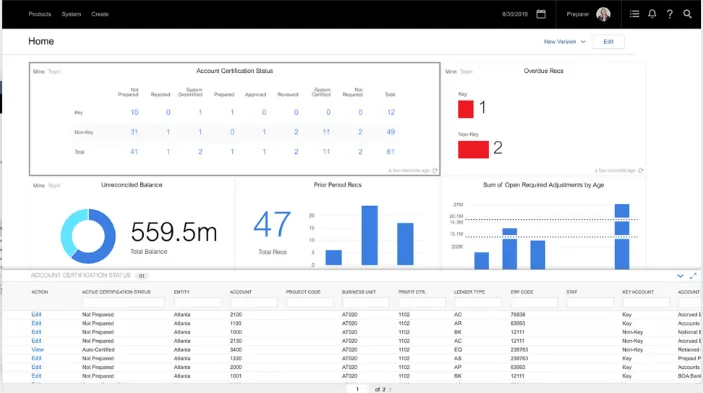Click the Preparer profile avatar
This screenshot has width=703, height=393.
coord(603,14)
